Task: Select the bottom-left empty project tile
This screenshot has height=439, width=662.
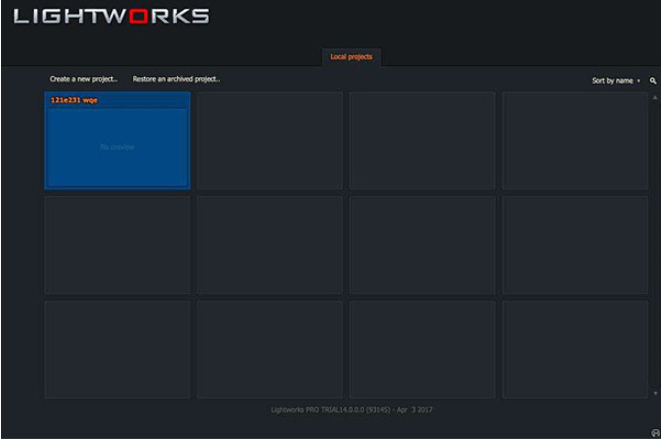Action: coord(117,349)
